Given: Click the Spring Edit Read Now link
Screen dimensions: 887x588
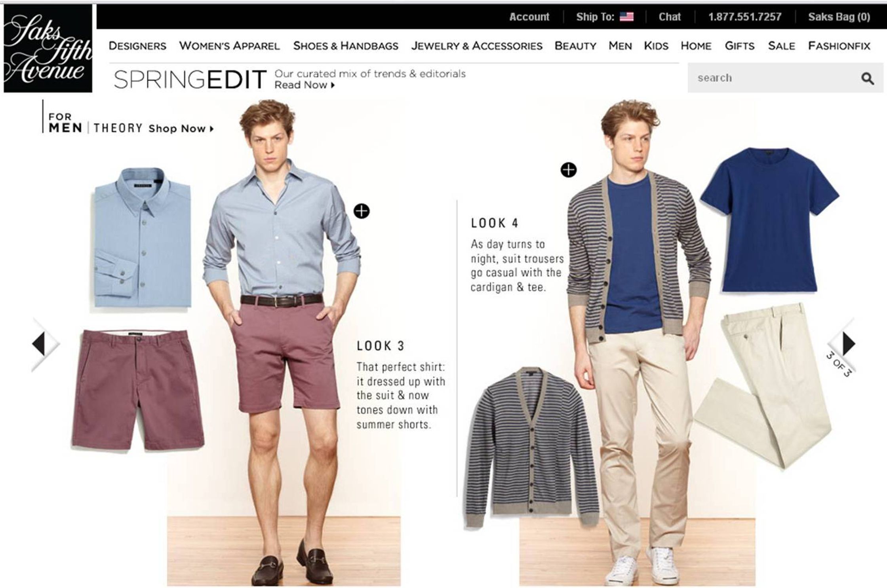Looking at the screenshot, I should pos(305,85).
